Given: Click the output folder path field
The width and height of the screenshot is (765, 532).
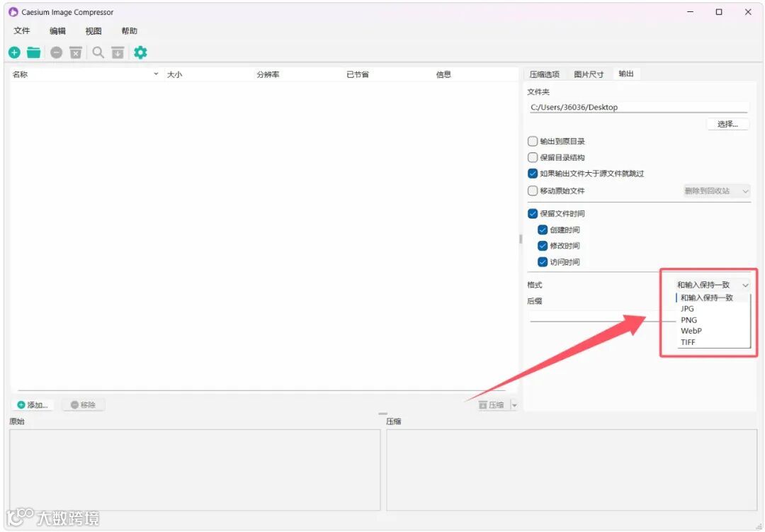Looking at the screenshot, I should click(639, 108).
